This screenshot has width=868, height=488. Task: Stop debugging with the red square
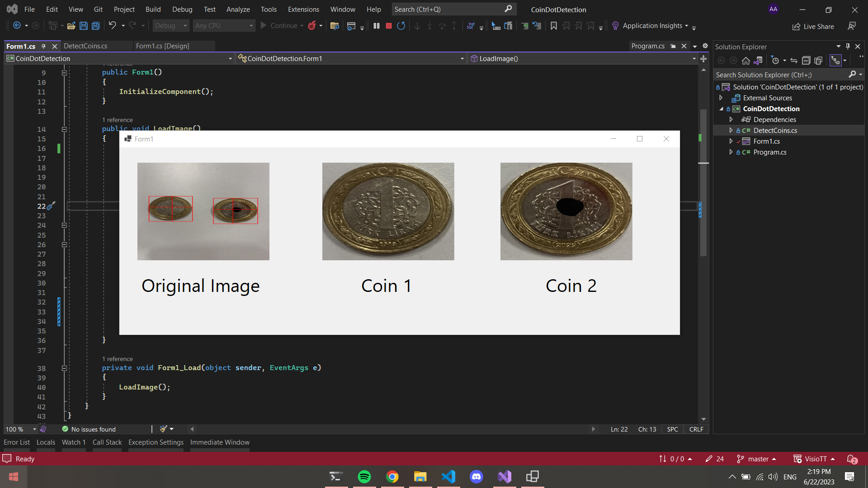click(x=388, y=26)
